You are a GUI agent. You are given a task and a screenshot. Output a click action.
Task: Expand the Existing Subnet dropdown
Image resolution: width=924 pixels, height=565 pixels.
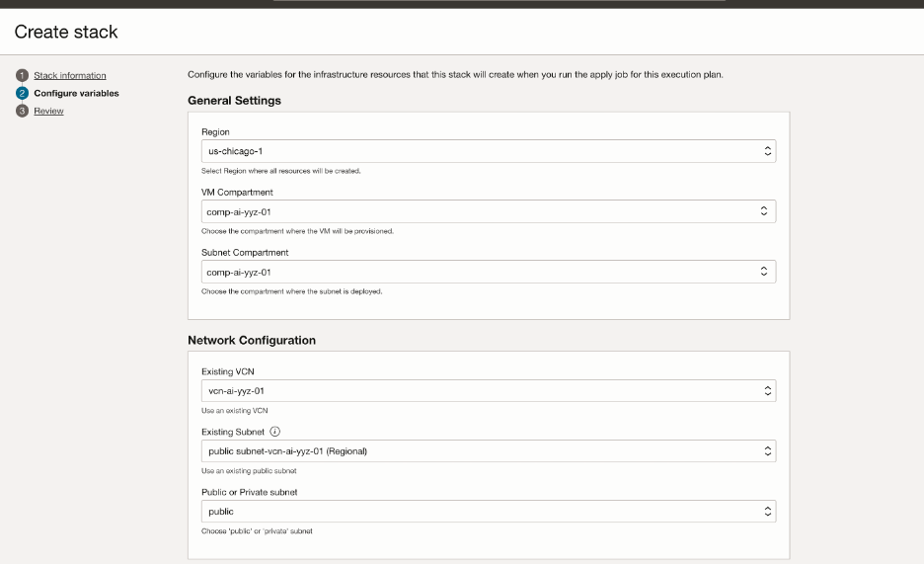click(x=474, y=451)
